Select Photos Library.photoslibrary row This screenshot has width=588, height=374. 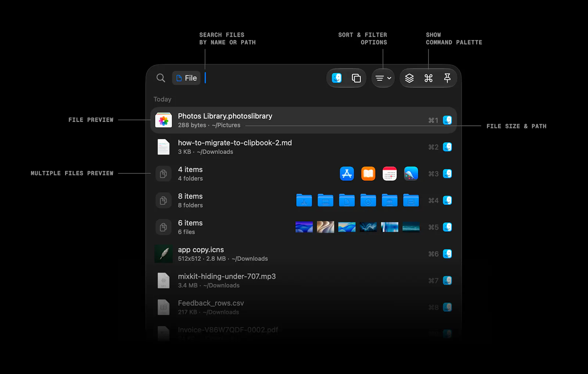point(304,120)
